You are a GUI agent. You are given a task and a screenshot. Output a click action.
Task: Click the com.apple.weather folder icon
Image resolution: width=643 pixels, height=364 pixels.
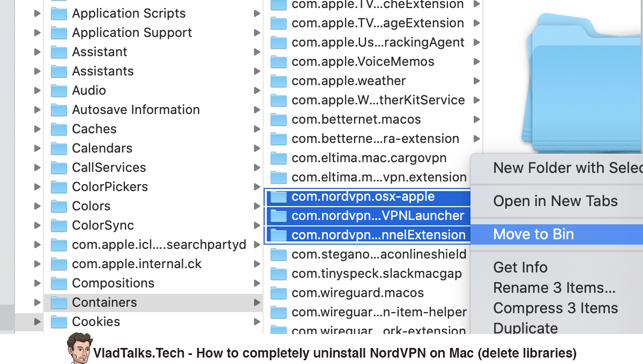pos(279,81)
